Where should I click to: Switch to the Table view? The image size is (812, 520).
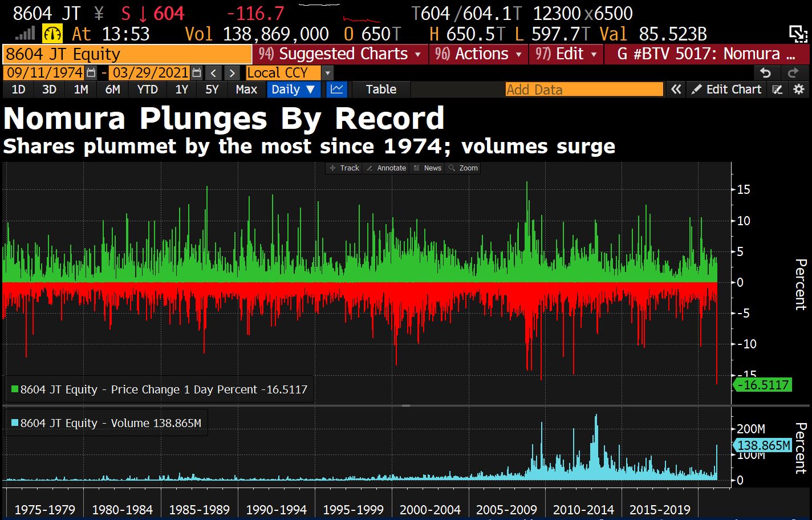[x=381, y=90]
